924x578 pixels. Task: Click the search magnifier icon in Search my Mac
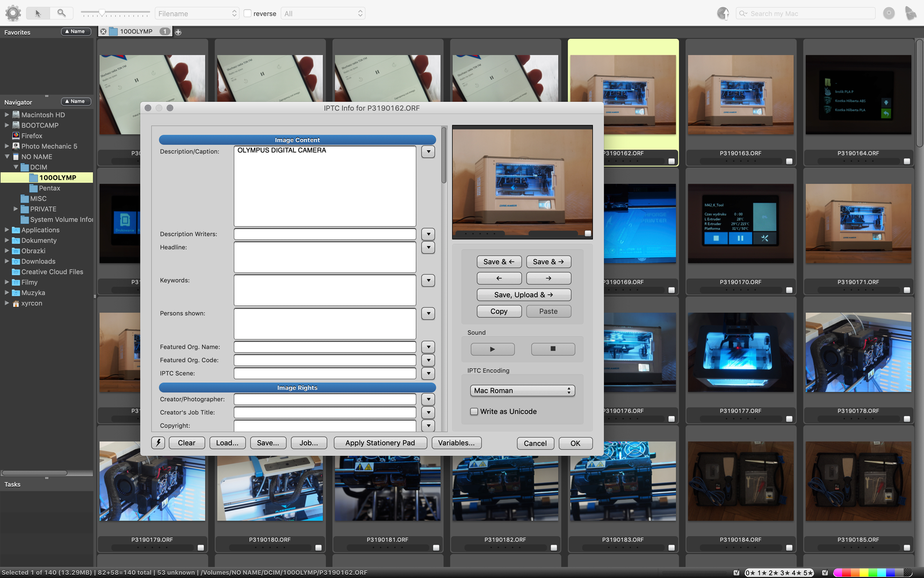point(743,13)
